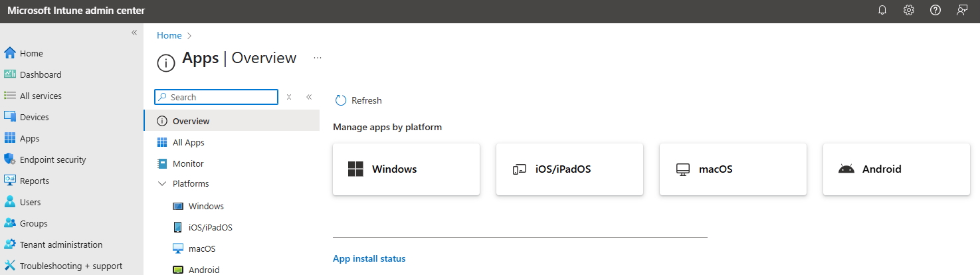Open the ellipsis more options menu

point(318,58)
